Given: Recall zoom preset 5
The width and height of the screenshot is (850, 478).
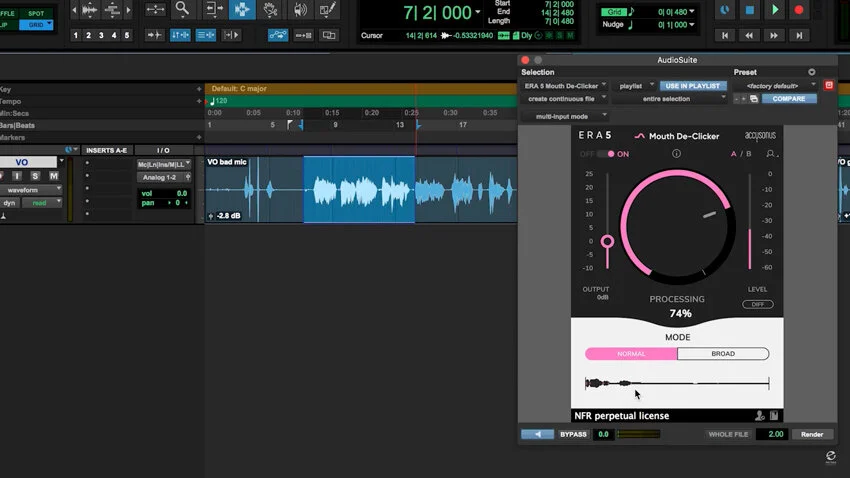Looking at the screenshot, I should pos(127,35).
